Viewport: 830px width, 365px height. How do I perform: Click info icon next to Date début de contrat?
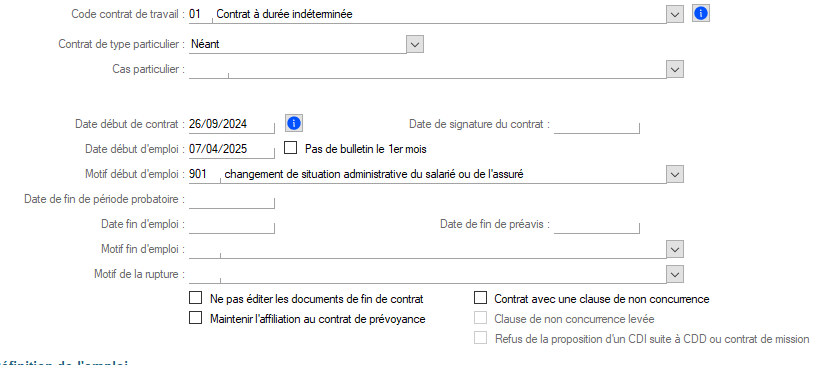point(294,124)
